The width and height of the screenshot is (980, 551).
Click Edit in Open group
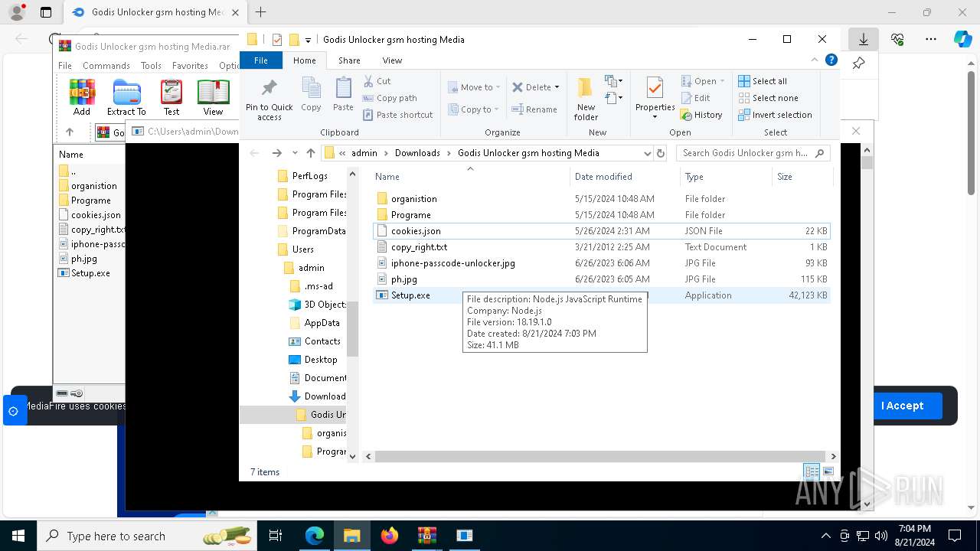[x=696, y=98]
